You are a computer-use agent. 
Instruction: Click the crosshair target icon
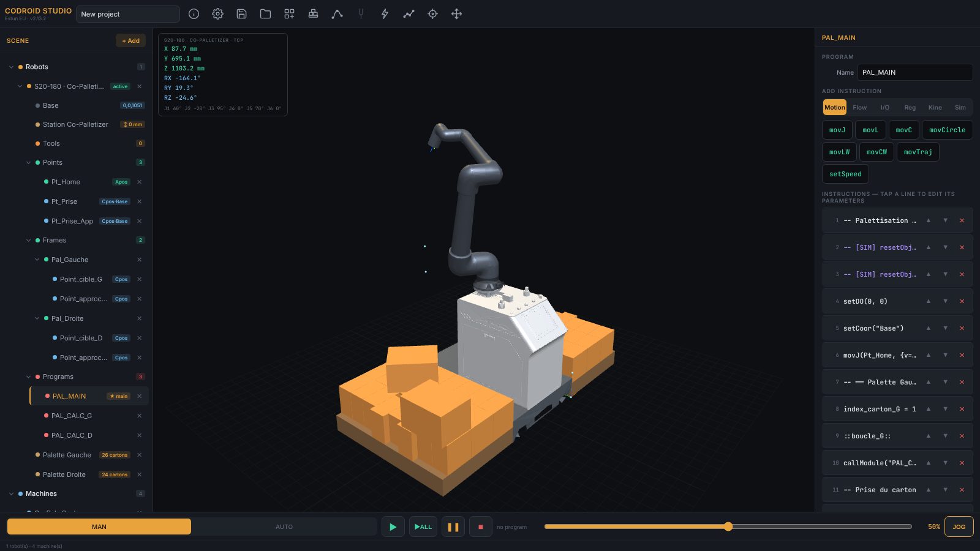(432, 14)
